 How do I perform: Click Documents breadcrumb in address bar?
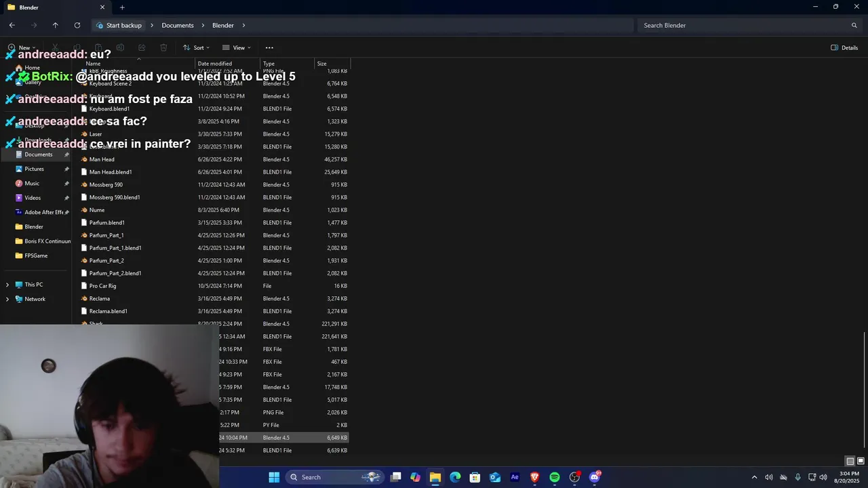(x=178, y=25)
